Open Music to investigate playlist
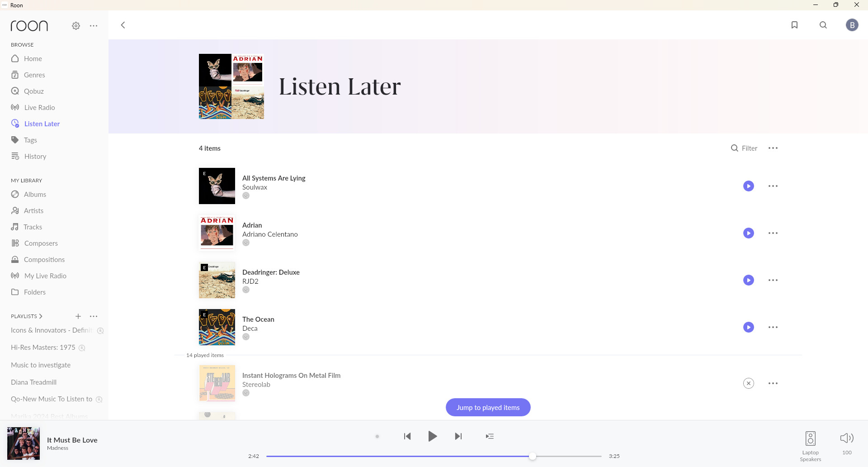Screen dimensions: 868x467 (x=41, y=365)
